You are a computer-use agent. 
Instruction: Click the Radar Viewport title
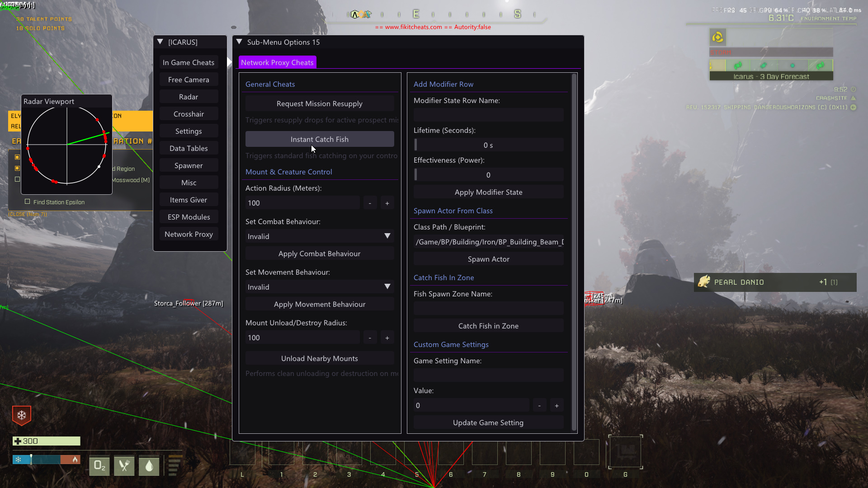pos(49,101)
